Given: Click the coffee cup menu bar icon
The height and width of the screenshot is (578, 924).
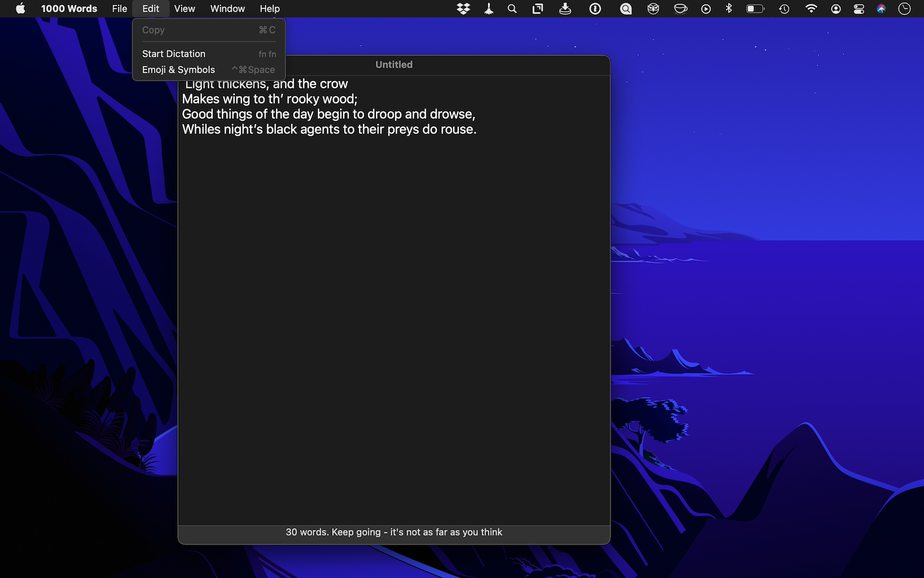Looking at the screenshot, I should pos(680,9).
